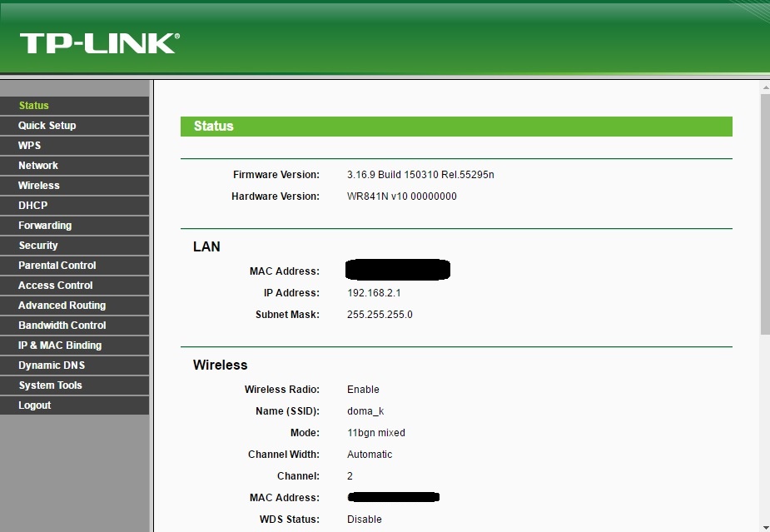Click LAN IP address 192.168.2.1
Screen dimensions: 770x532
[x=374, y=293]
